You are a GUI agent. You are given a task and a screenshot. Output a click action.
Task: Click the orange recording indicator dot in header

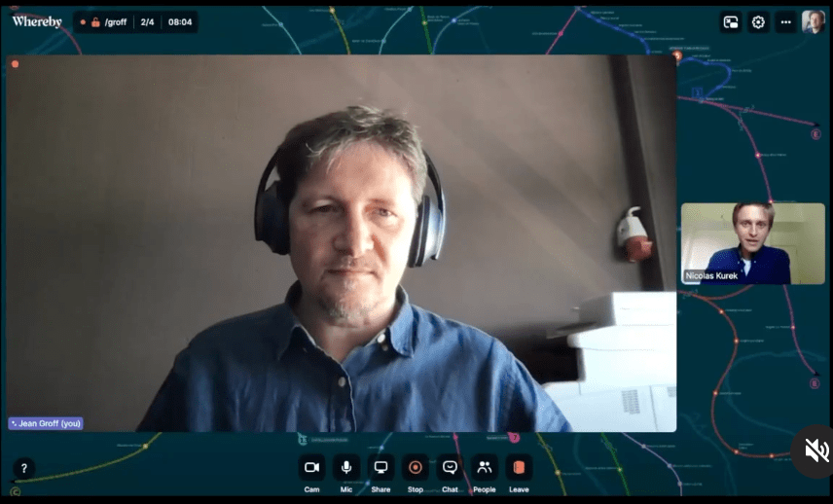83,22
